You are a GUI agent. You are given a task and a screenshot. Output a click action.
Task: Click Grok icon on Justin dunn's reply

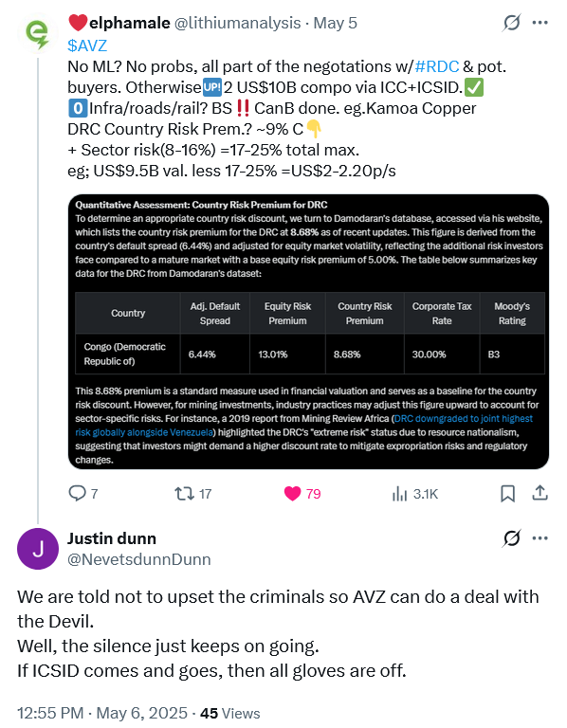[511, 538]
